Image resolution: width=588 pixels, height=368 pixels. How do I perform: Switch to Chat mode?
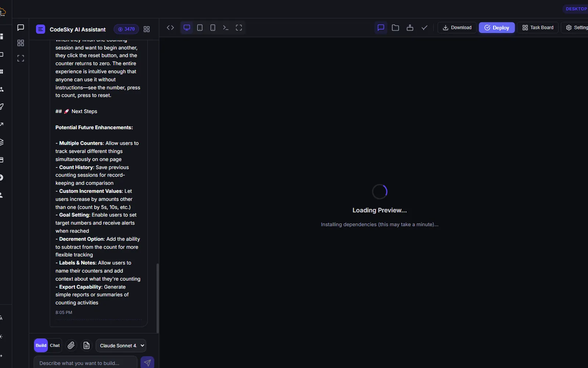pyautogui.click(x=55, y=346)
